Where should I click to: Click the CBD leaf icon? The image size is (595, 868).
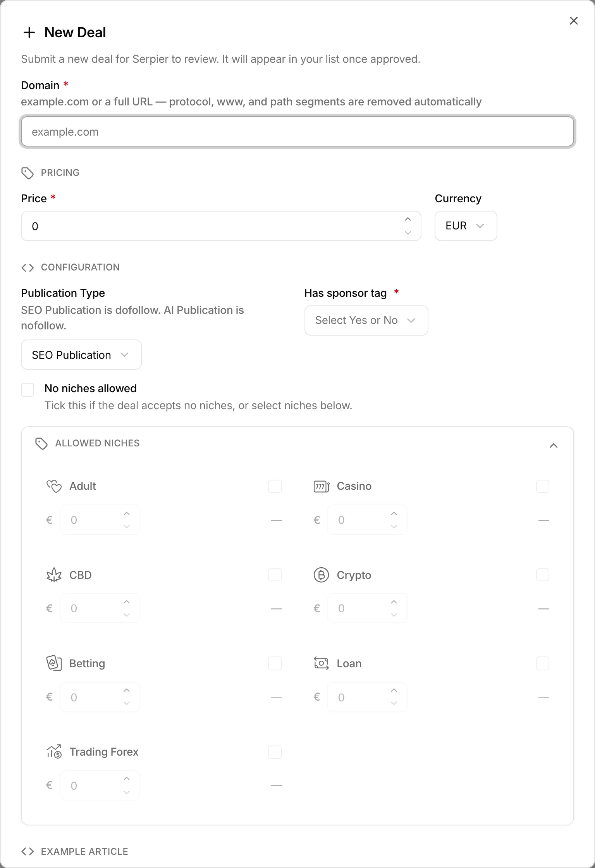(54, 575)
